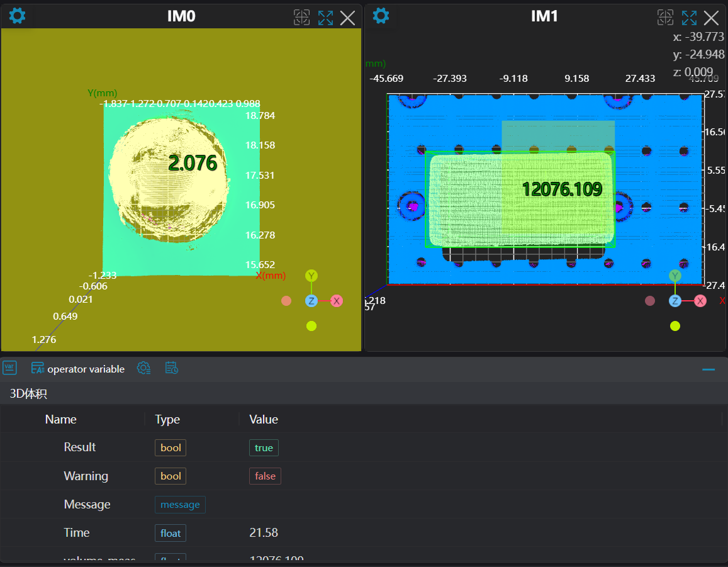This screenshot has height=567, width=728.
Task: Open settings gear in IM0 viewer
Action: 17,16
